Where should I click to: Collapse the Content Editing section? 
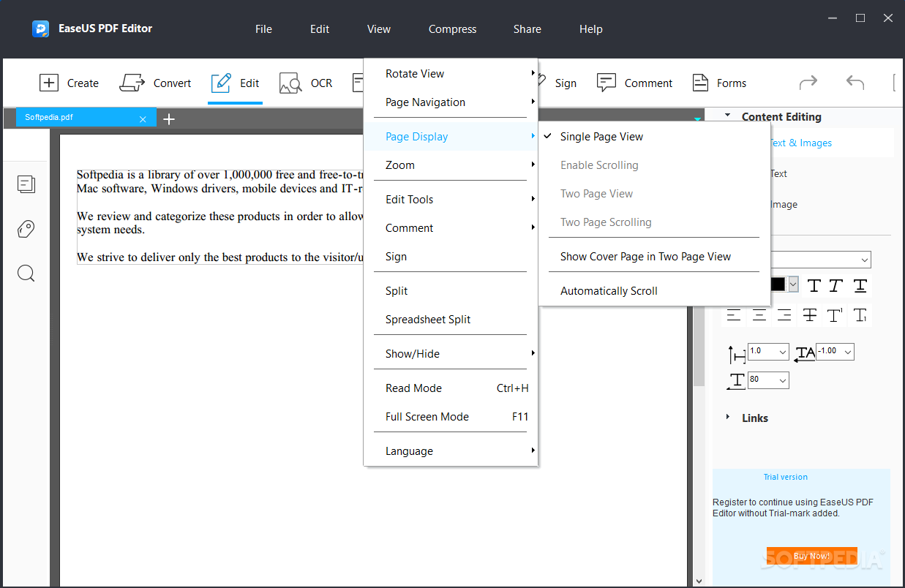coord(727,116)
